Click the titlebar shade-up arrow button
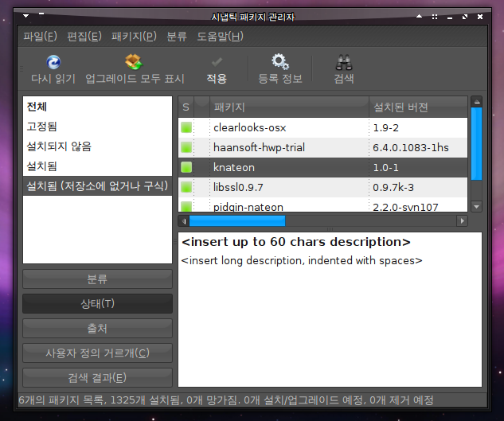This screenshot has height=421, width=504. point(419,16)
